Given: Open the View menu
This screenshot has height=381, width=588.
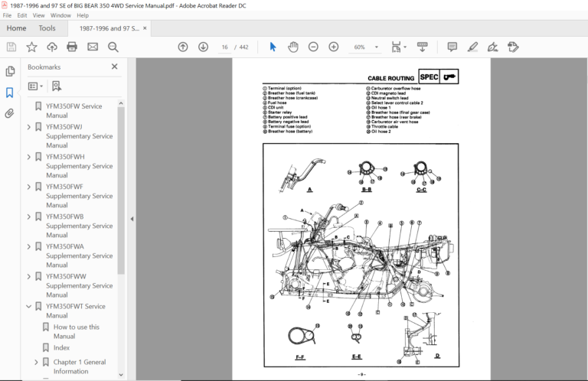Looking at the screenshot, I should click(x=38, y=15).
